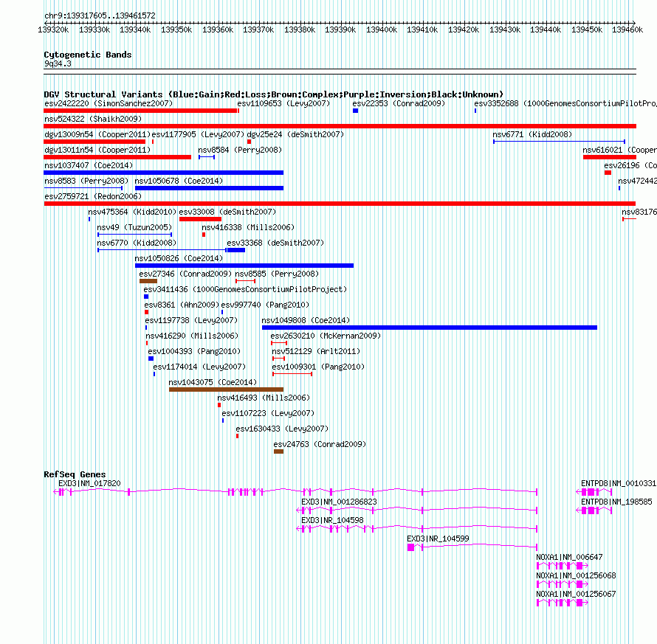657x644 pixels.
Task: Click the nsv8585 (Perry2008) red span
Action: [245, 281]
